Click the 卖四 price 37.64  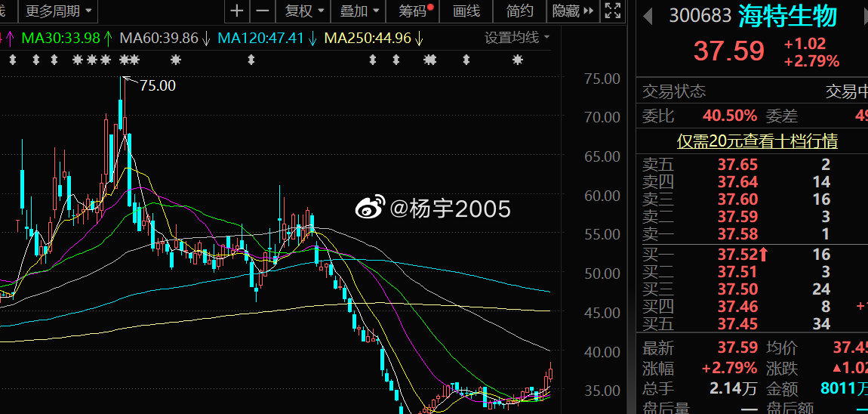click(x=737, y=182)
